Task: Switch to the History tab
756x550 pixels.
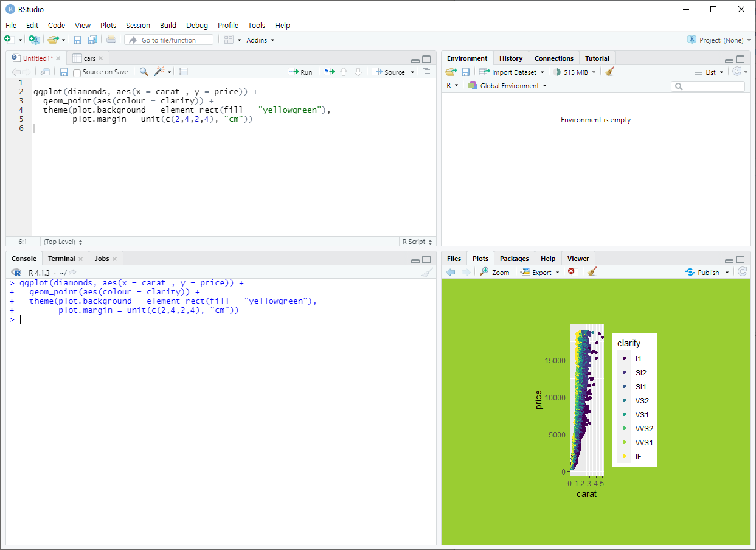Action: pyautogui.click(x=511, y=58)
